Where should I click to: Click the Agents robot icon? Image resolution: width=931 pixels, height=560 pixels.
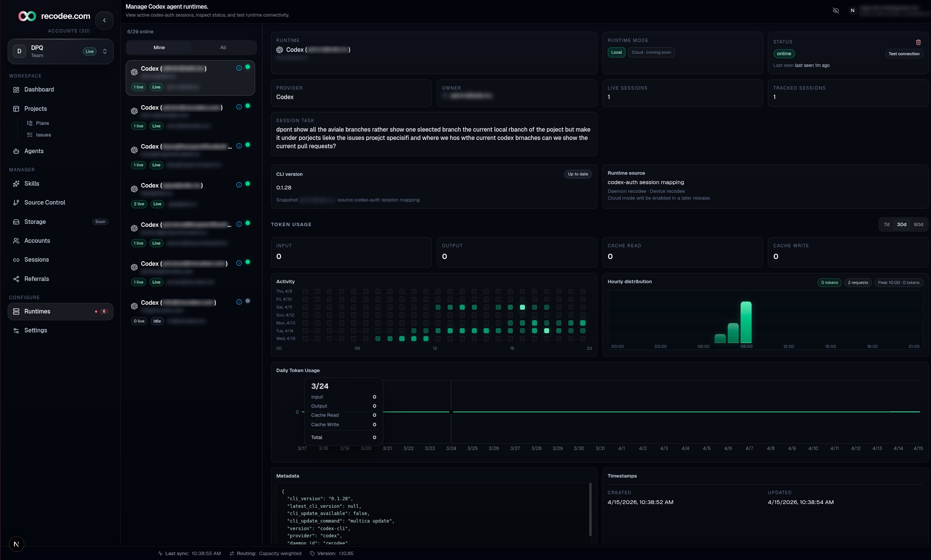pyautogui.click(x=16, y=151)
